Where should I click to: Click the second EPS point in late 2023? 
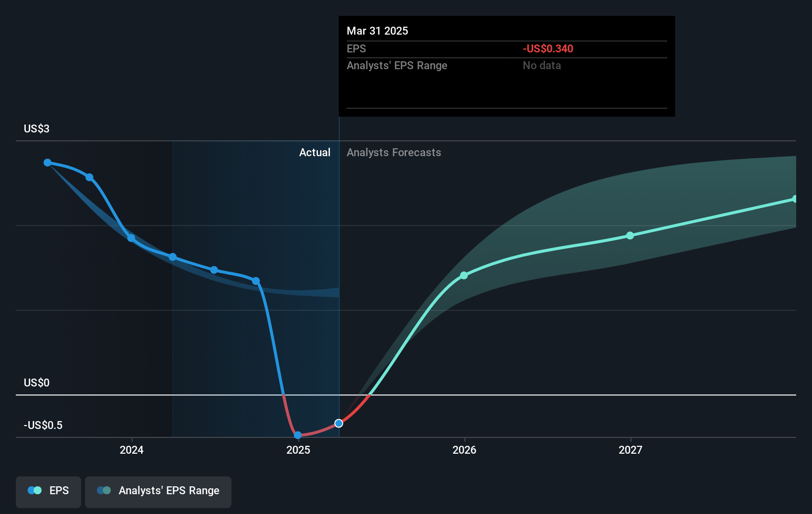point(89,177)
